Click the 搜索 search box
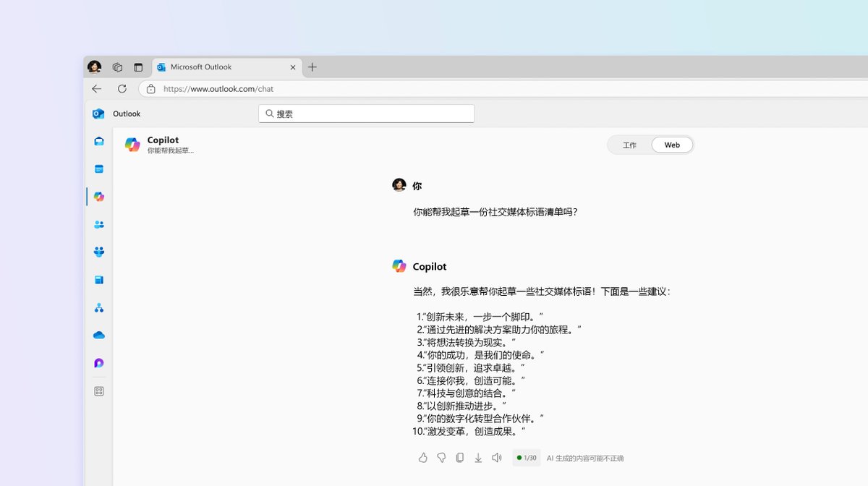The width and height of the screenshot is (868, 486). tap(367, 114)
